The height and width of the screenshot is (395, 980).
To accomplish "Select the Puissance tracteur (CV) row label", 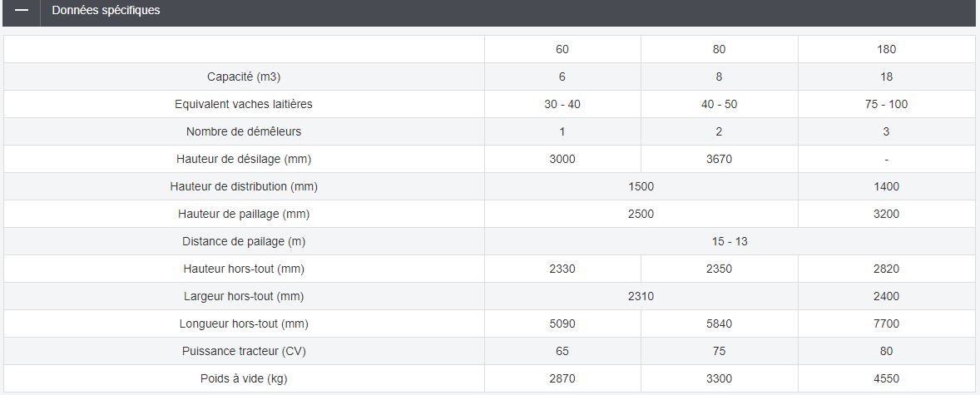I will pos(244,351).
